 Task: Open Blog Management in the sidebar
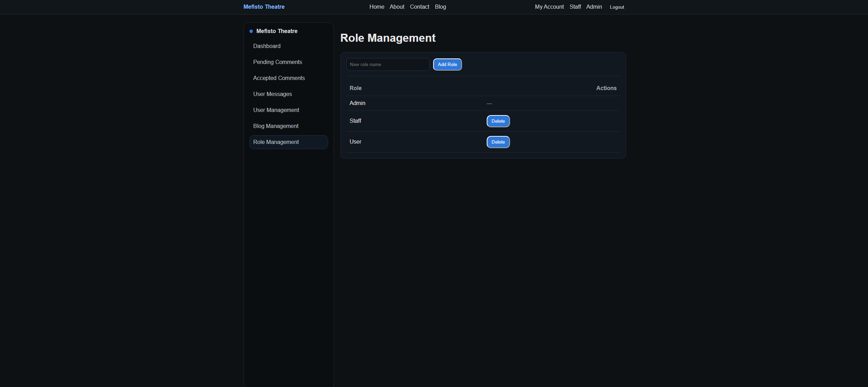(276, 126)
